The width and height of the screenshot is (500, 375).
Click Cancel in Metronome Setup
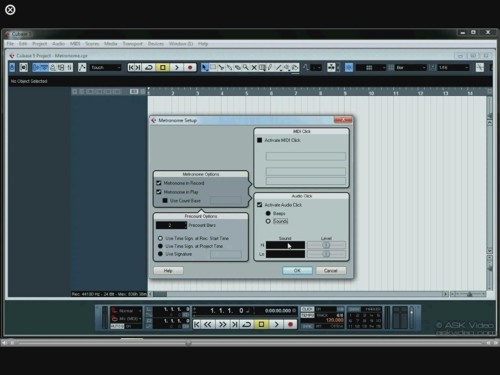click(331, 270)
